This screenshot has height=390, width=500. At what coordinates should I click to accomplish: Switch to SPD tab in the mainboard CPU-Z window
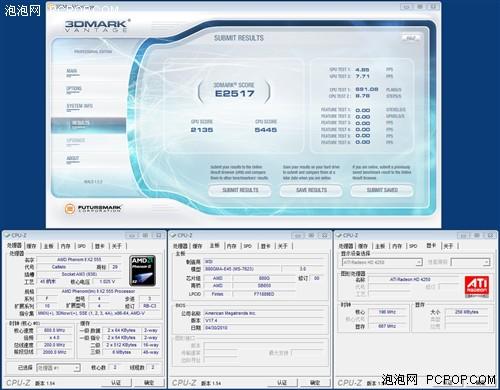247,246
